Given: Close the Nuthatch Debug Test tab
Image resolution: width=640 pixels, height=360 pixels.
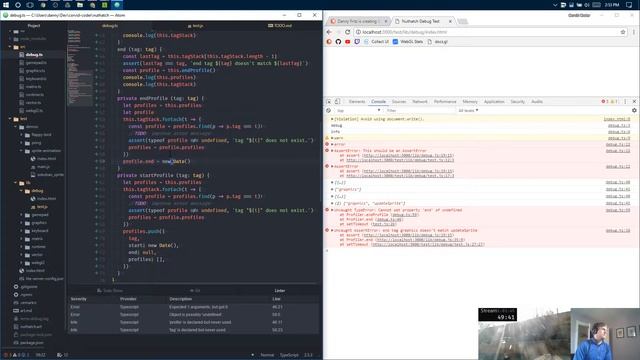Looking at the screenshot, I should pyautogui.click(x=450, y=21).
